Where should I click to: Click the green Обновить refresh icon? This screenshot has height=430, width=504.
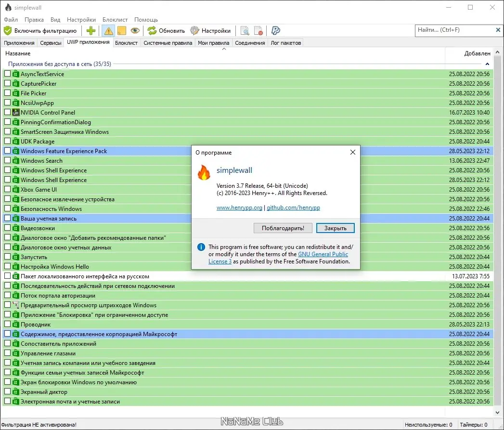(152, 30)
